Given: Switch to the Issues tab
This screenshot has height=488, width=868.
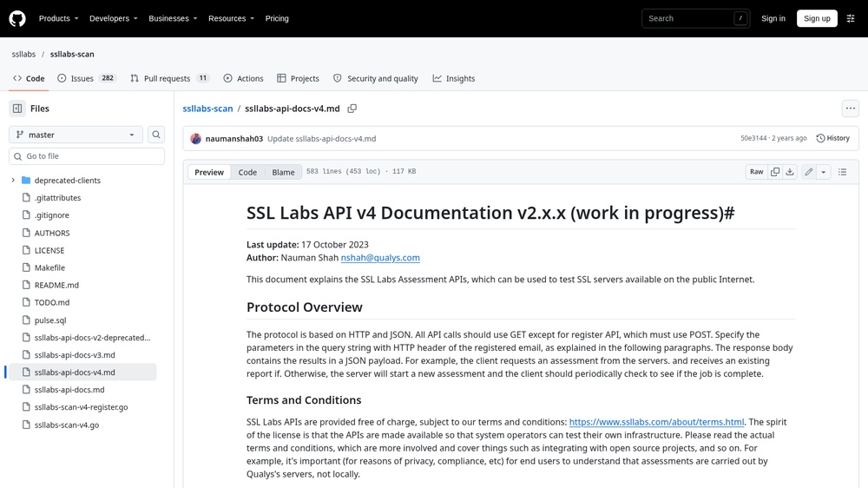Looking at the screenshot, I should coord(86,79).
